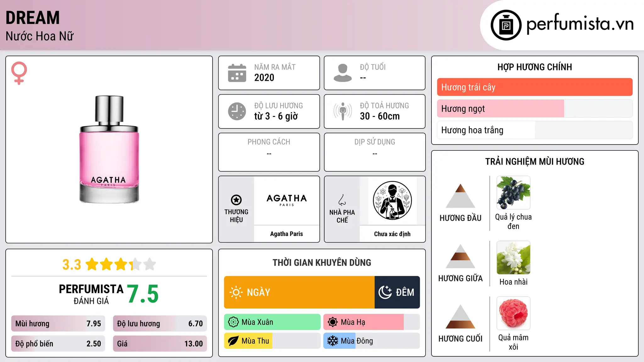This screenshot has height=362, width=644.
Task: Click the Agatha Paris brand logo
Action: pos(286,200)
